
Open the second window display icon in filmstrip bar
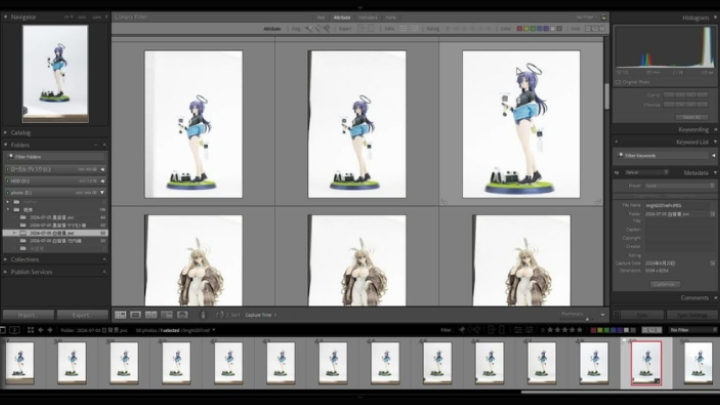(x=15, y=330)
